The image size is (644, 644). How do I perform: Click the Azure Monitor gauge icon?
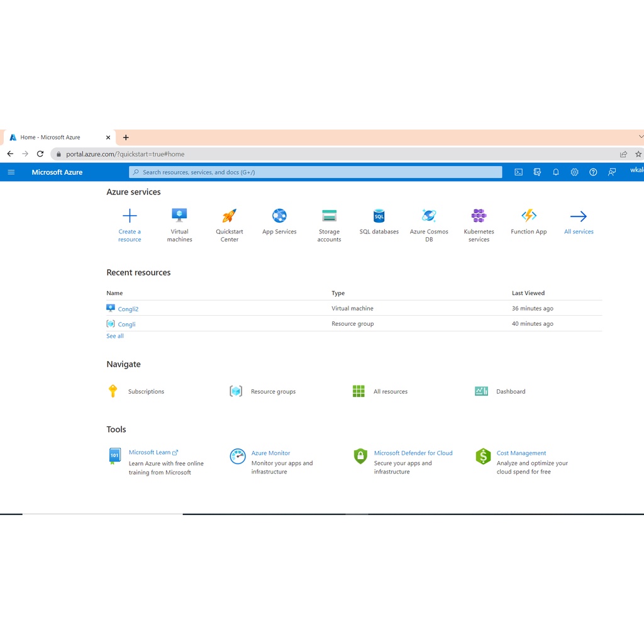coord(237,457)
